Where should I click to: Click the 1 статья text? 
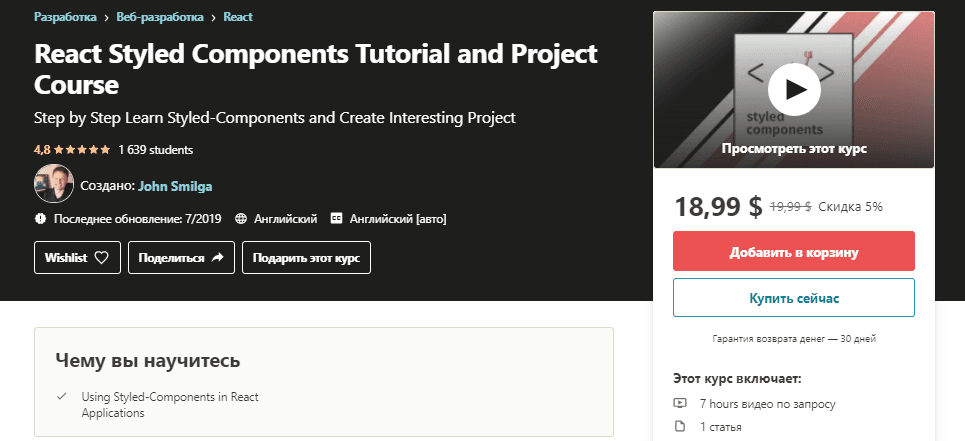pyautogui.click(x=721, y=427)
